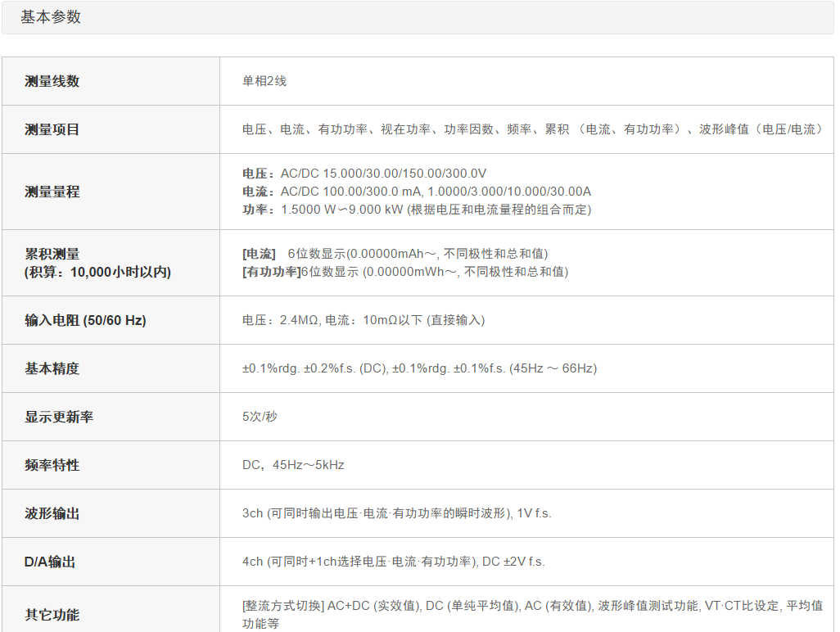Click the 测量项目 list beginning 电压、电流、有功功率
The height and width of the screenshot is (632, 840).
click(x=532, y=129)
